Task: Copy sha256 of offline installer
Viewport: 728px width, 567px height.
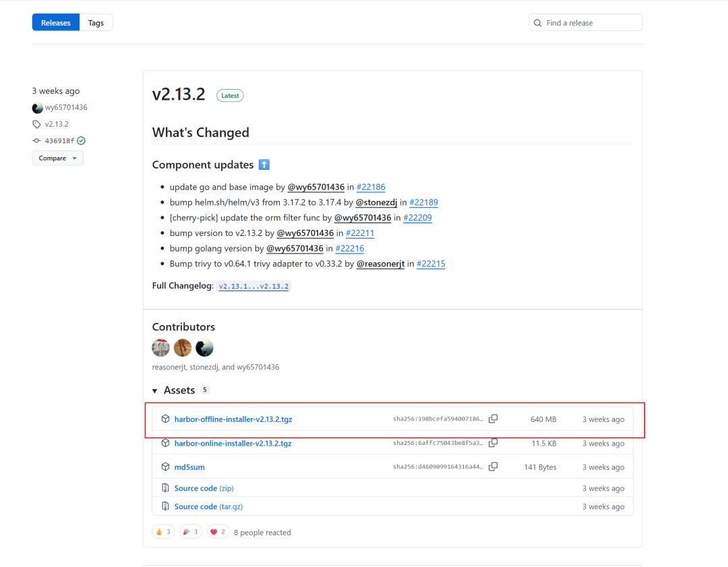Action: tap(493, 419)
